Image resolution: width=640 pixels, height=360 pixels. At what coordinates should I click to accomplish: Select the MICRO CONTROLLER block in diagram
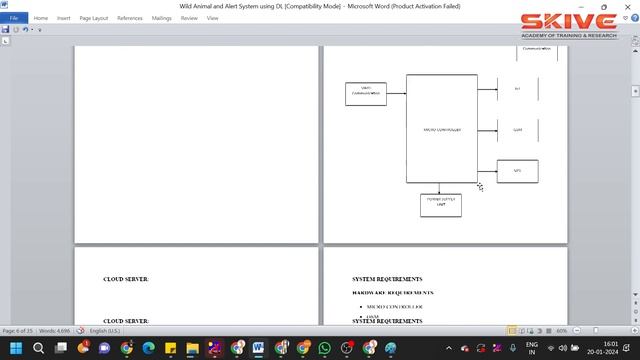click(442, 129)
